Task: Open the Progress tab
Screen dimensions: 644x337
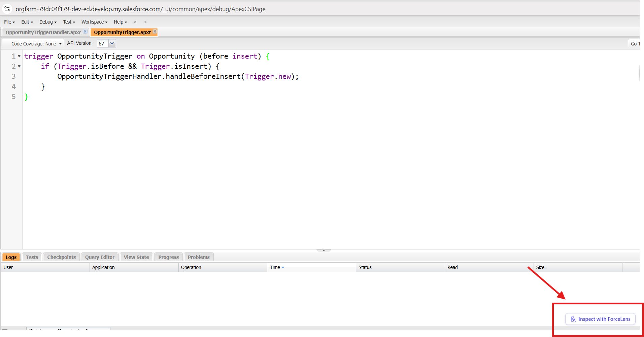Action: [168, 257]
